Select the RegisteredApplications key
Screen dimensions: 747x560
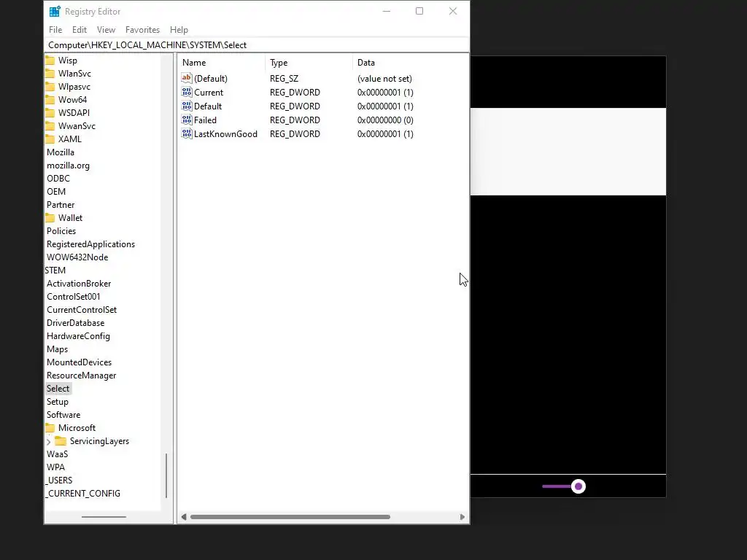click(90, 244)
